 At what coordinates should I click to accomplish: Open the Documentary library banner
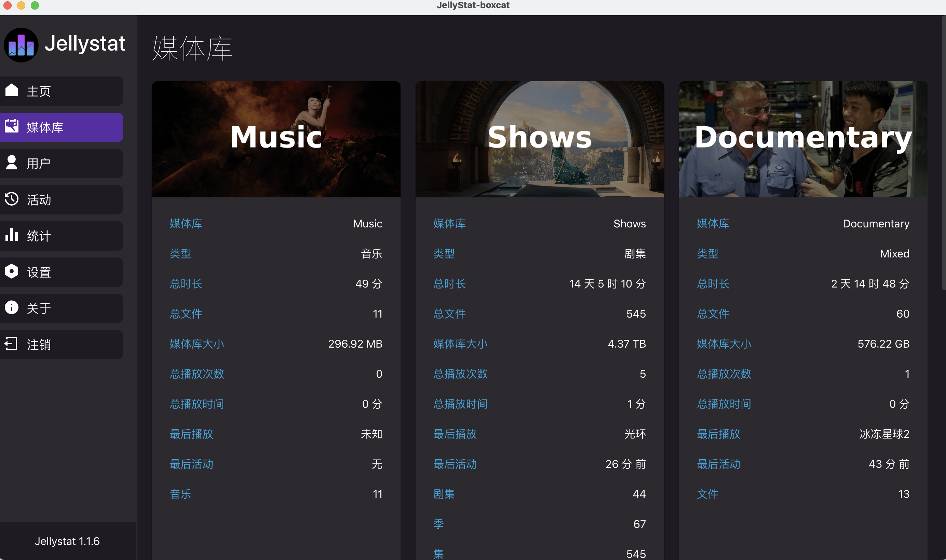tap(803, 139)
